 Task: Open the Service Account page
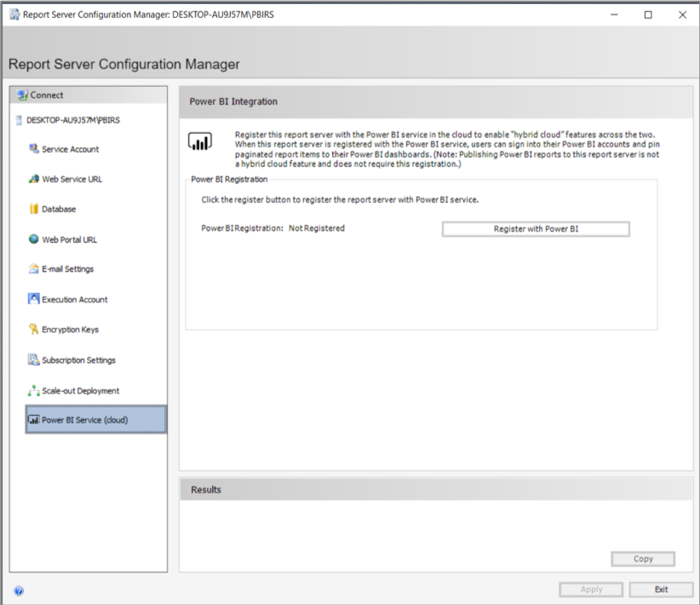[70, 149]
